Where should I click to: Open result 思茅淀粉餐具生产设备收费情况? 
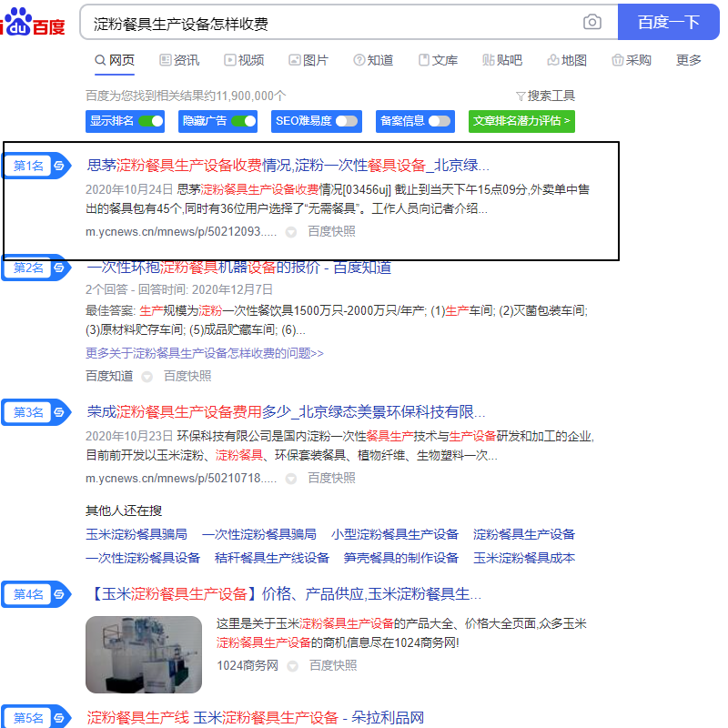pos(288,166)
